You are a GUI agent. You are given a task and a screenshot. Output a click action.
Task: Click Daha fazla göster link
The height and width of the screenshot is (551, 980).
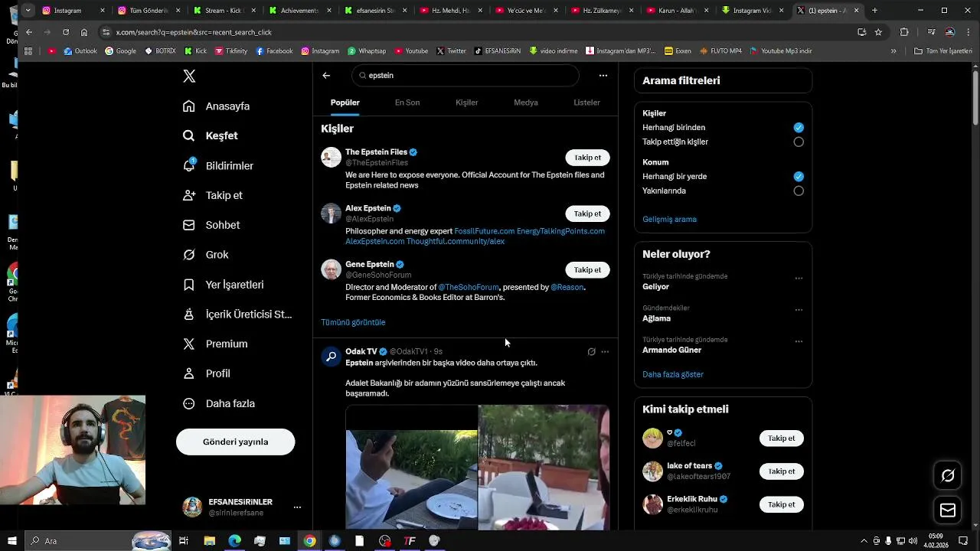[x=673, y=374]
